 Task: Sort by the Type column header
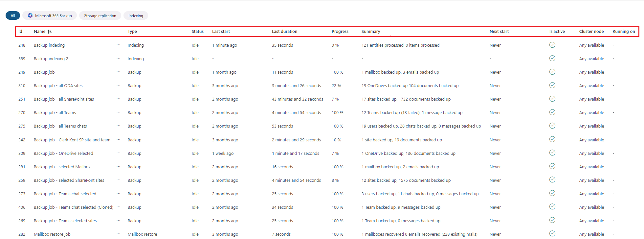click(x=132, y=32)
